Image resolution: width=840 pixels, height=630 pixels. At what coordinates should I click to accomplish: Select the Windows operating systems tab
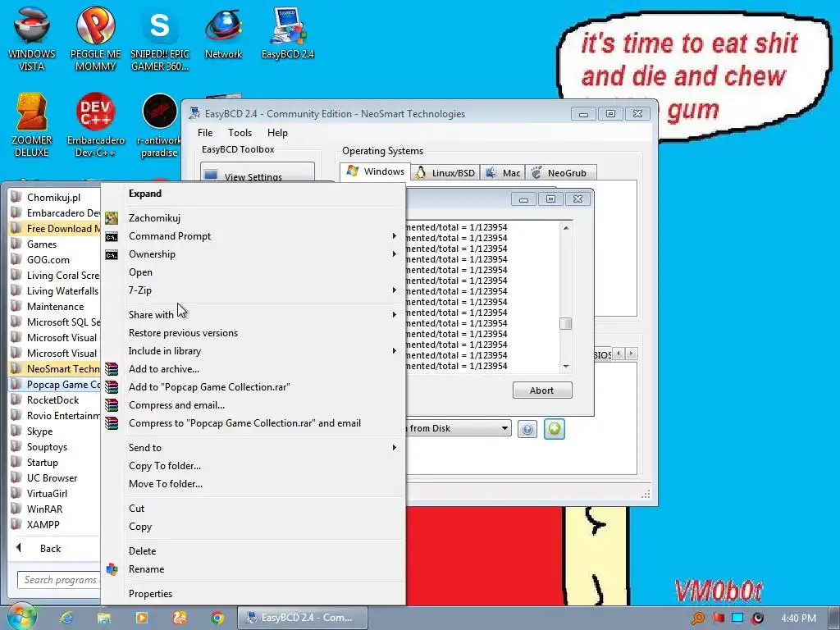[x=375, y=171]
